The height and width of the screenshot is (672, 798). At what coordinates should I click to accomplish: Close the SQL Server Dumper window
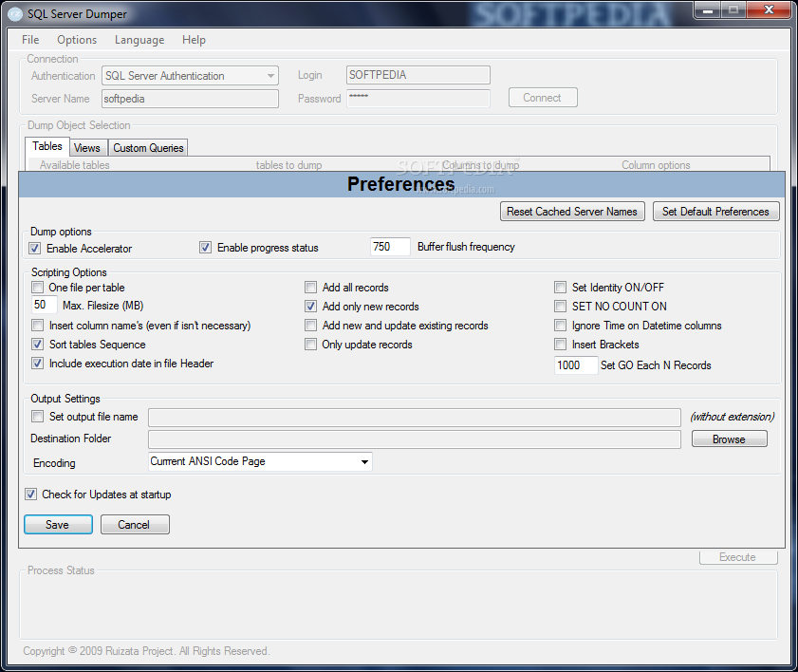tap(769, 10)
